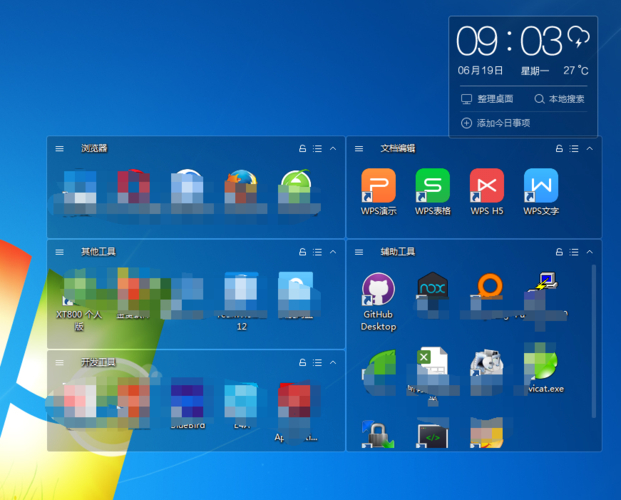
Task: Open the BlueBird icon in 开发工具
Action: (188, 402)
